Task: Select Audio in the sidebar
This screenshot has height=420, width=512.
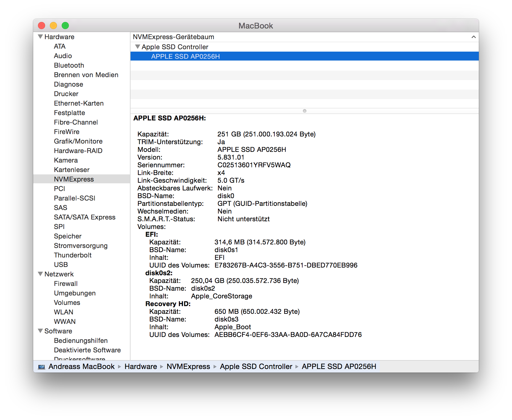Action: (x=63, y=56)
